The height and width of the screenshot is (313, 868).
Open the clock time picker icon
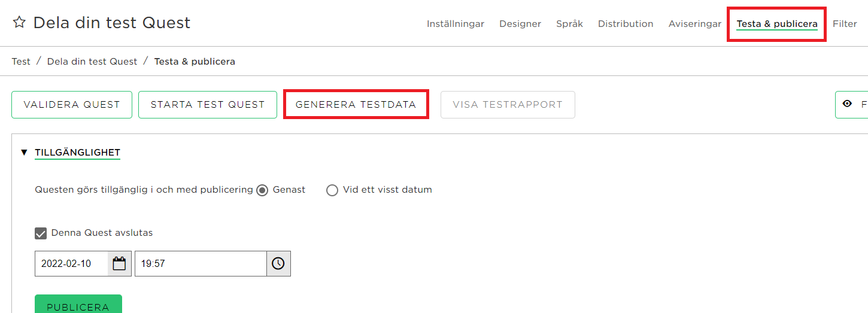(x=278, y=263)
